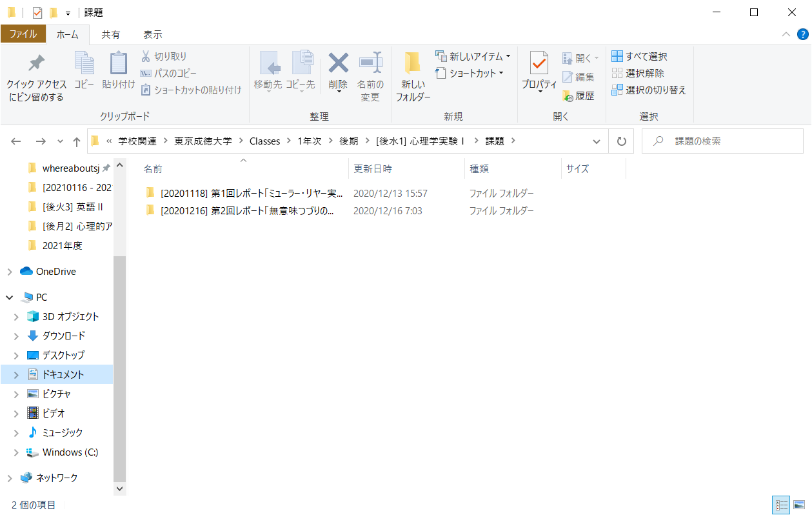Click Select none (選択解除)
Viewport: 812px width, 515px height.
pyautogui.click(x=638, y=74)
